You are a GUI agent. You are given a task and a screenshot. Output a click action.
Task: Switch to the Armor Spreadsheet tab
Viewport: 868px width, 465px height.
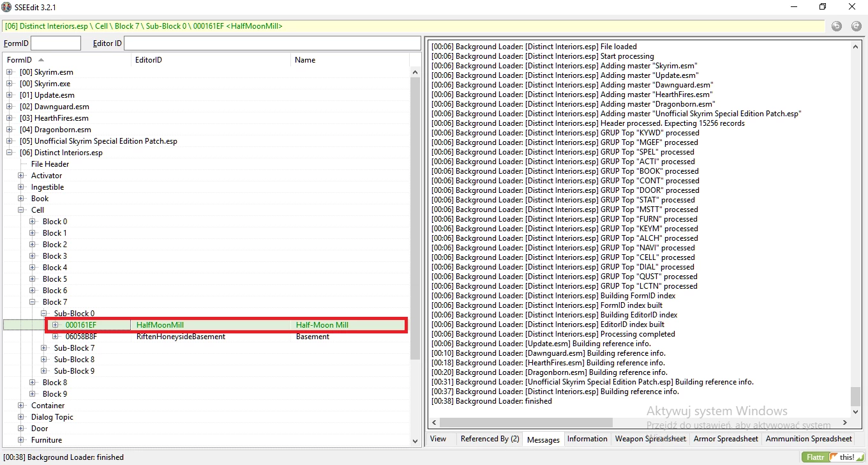[x=726, y=439]
